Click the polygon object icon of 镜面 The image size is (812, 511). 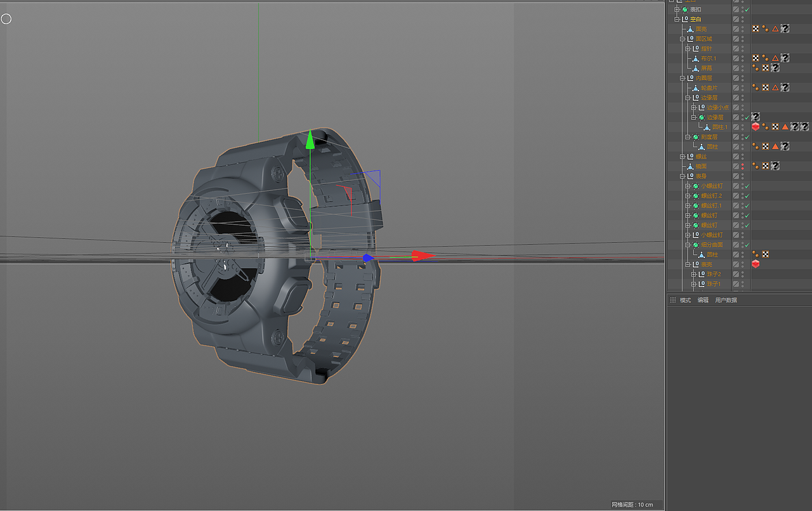click(x=690, y=166)
